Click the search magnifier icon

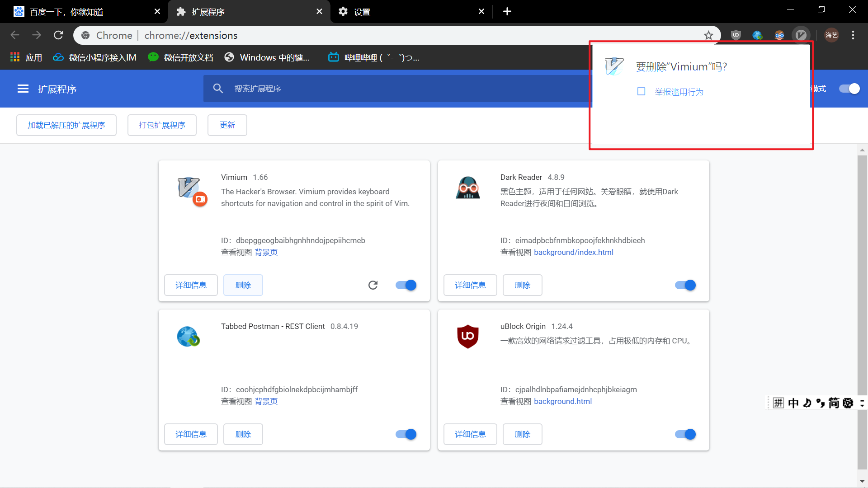tap(218, 89)
